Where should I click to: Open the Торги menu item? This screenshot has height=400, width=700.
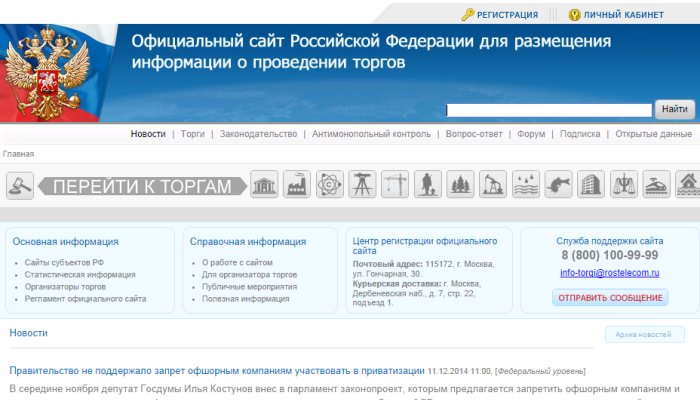click(193, 134)
